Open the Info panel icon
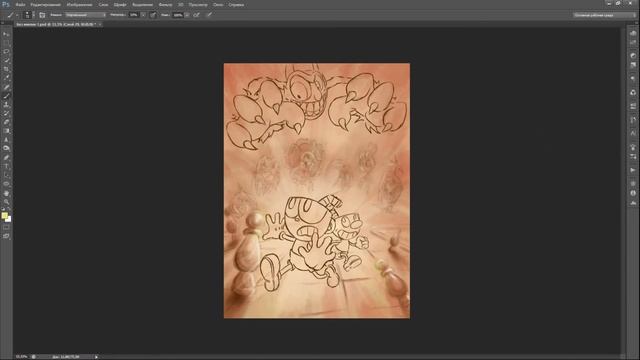 pyautogui.click(x=633, y=193)
